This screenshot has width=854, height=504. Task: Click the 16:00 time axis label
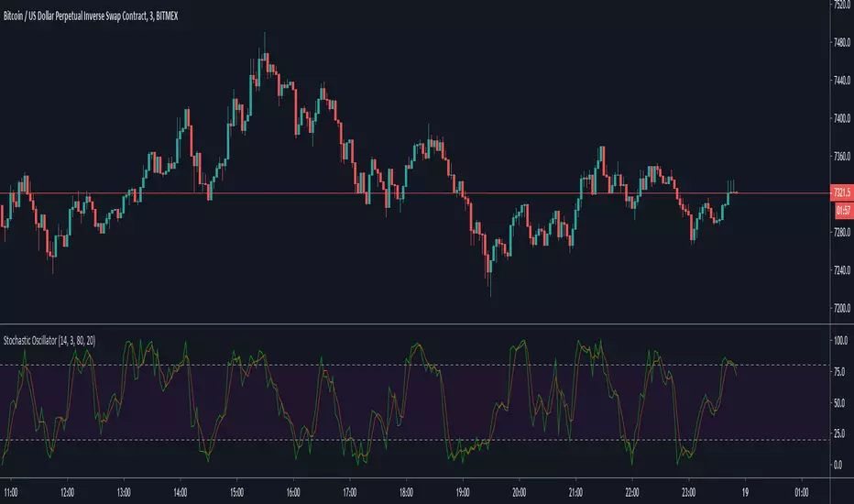pyautogui.click(x=293, y=493)
